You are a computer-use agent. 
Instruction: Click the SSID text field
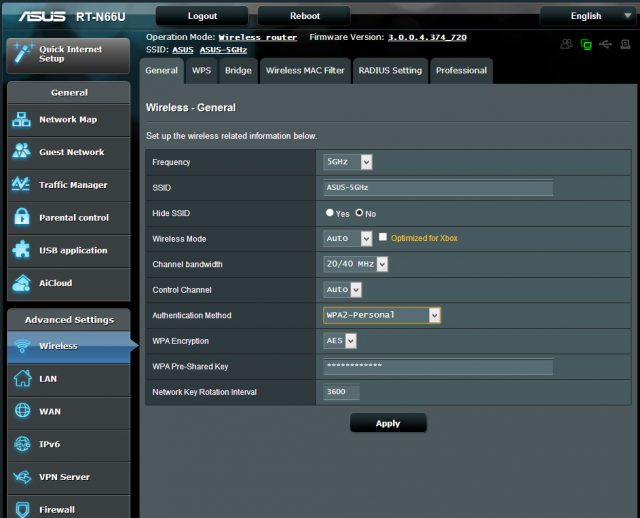pos(437,188)
